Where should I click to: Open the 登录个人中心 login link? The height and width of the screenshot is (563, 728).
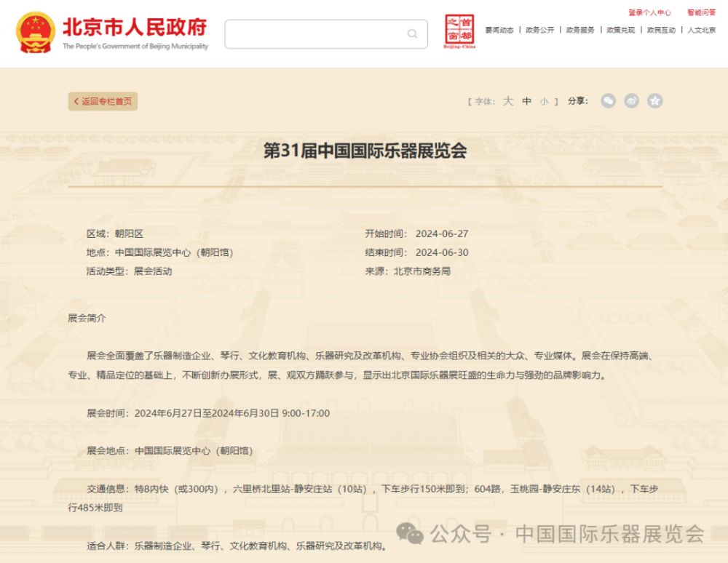tap(649, 12)
